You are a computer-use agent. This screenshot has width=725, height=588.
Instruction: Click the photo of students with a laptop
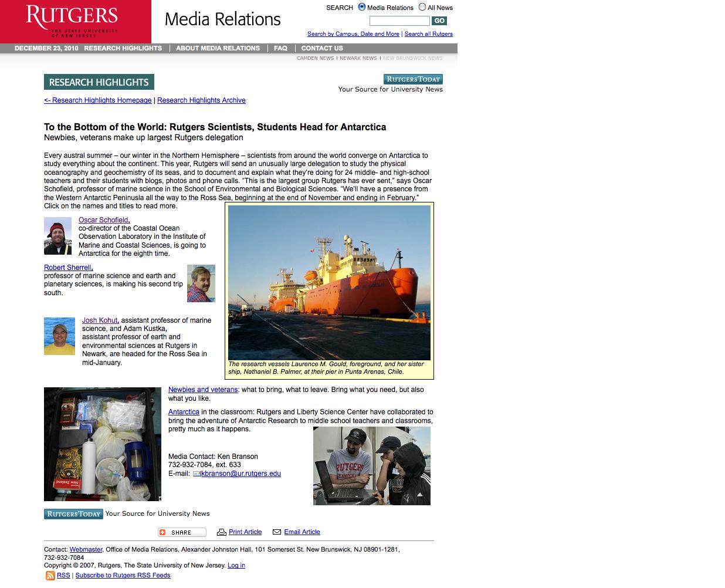372,466
